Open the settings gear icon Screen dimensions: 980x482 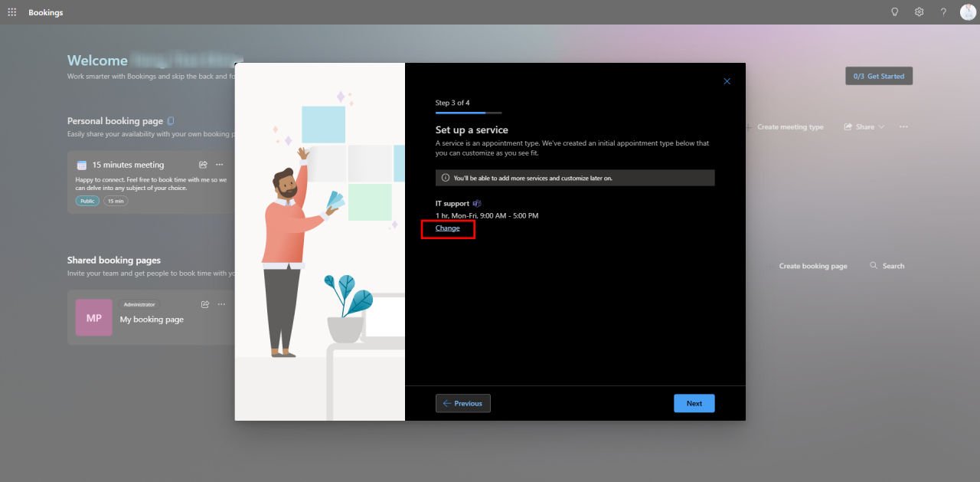pyautogui.click(x=919, y=12)
